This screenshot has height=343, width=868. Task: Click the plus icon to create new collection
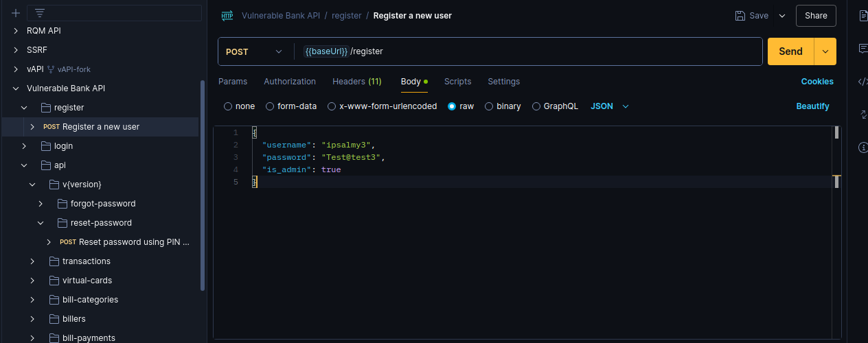click(16, 13)
